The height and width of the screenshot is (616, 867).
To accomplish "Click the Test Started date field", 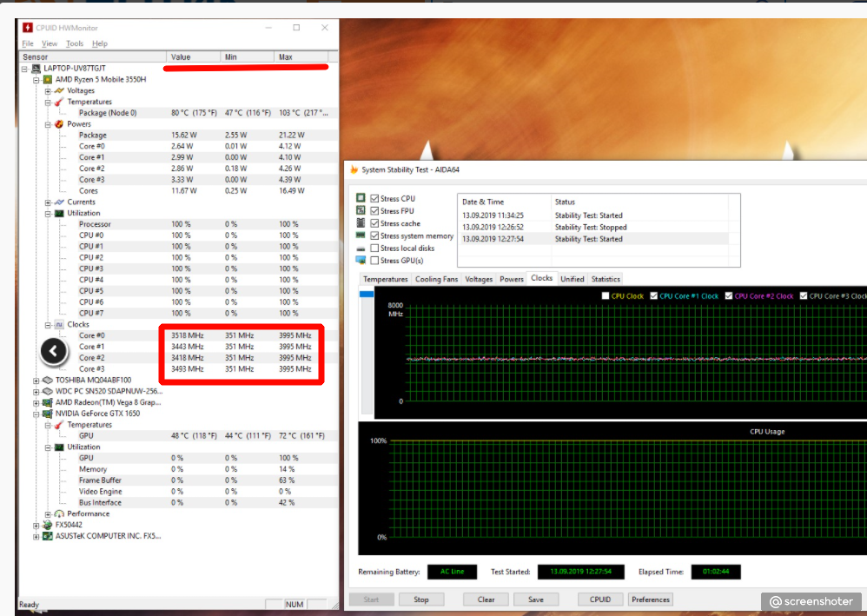I will [580, 572].
